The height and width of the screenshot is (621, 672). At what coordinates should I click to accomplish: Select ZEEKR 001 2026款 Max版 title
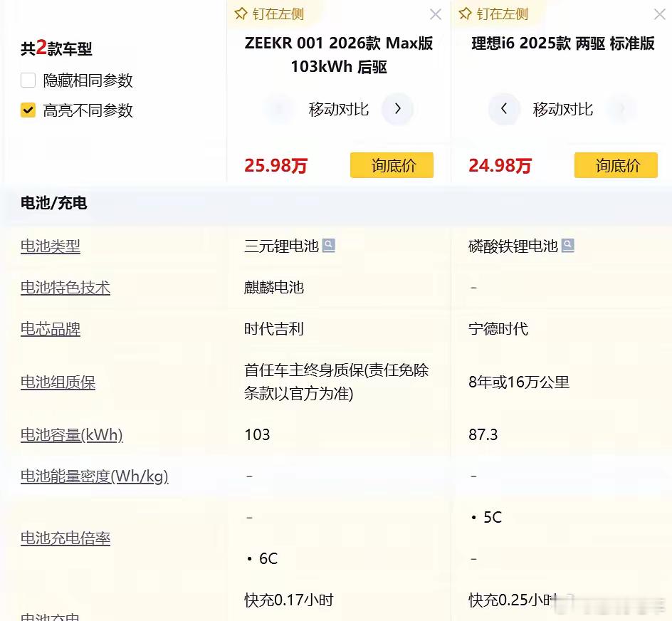tap(339, 55)
